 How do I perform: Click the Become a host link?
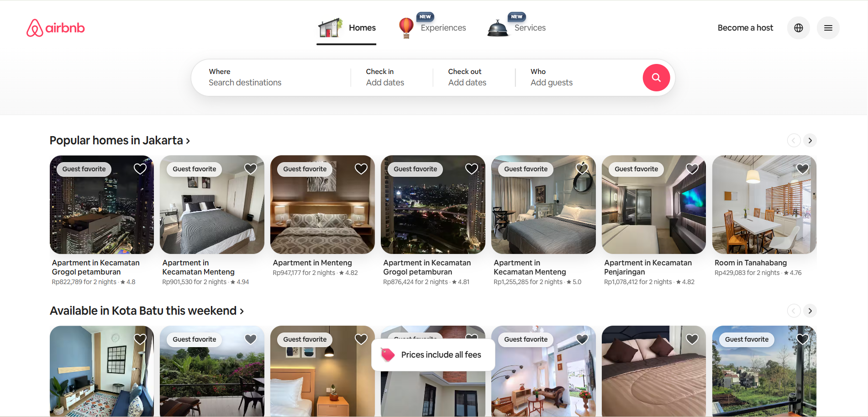745,27
